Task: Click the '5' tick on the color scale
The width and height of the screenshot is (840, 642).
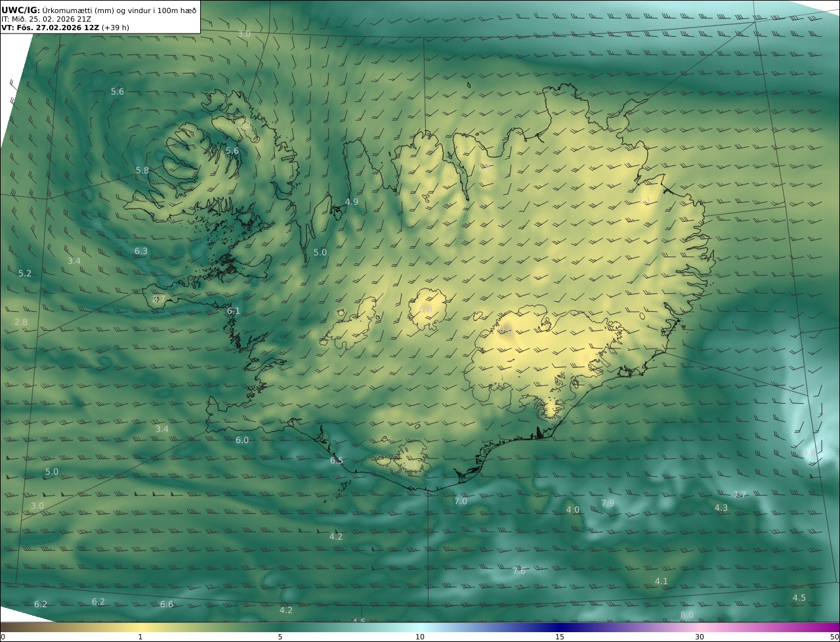Action: [280, 637]
